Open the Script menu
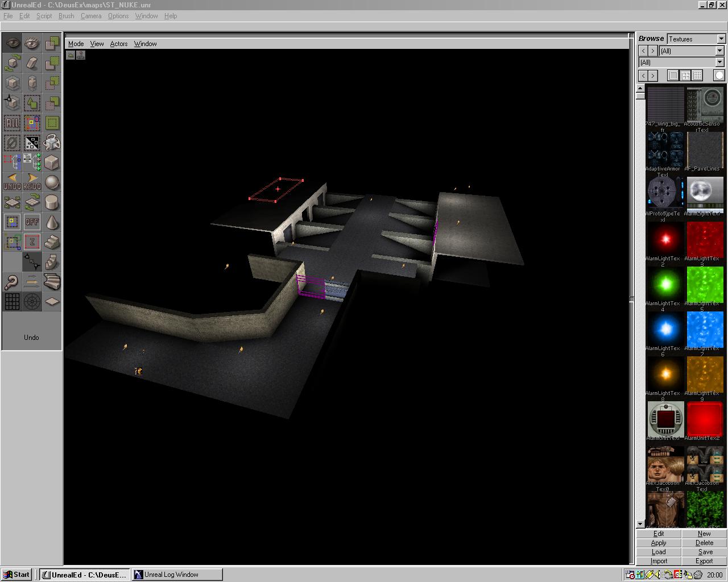The height and width of the screenshot is (582, 728). [x=44, y=16]
